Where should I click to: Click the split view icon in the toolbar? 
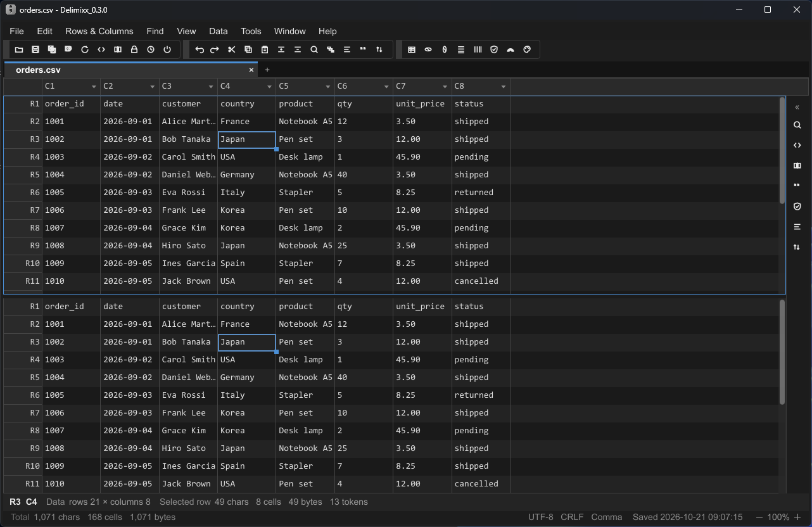tap(118, 49)
